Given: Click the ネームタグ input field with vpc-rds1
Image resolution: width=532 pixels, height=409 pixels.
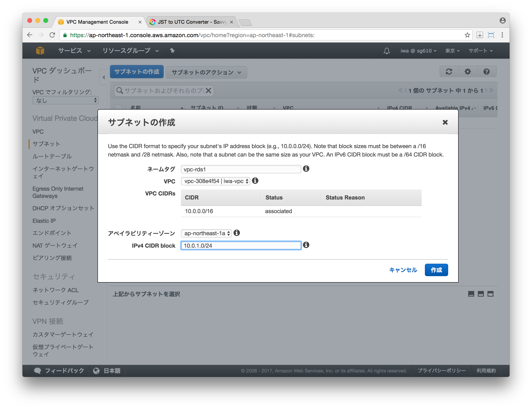Looking at the screenshot, I should (x=241, y=169).
